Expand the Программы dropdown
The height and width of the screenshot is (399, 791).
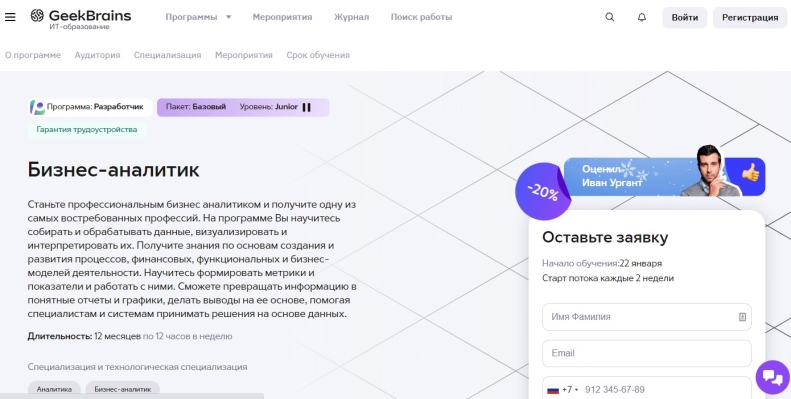coord(198,17)
